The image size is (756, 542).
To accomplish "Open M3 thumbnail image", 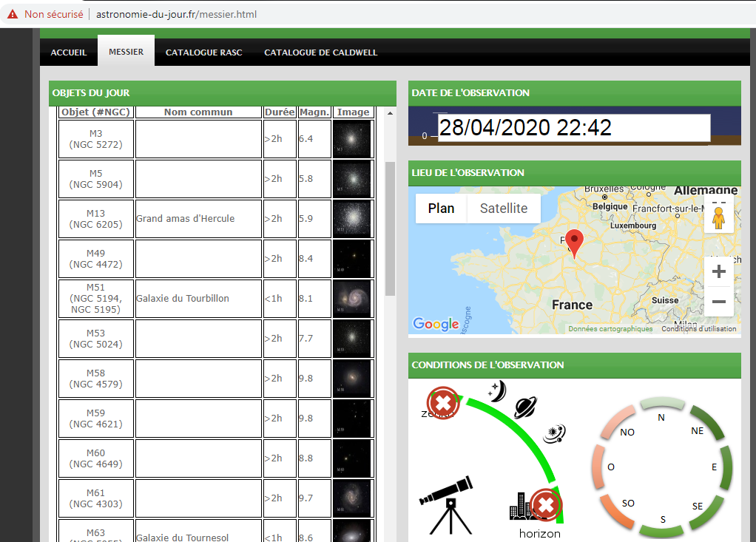I will click(354, 139).
